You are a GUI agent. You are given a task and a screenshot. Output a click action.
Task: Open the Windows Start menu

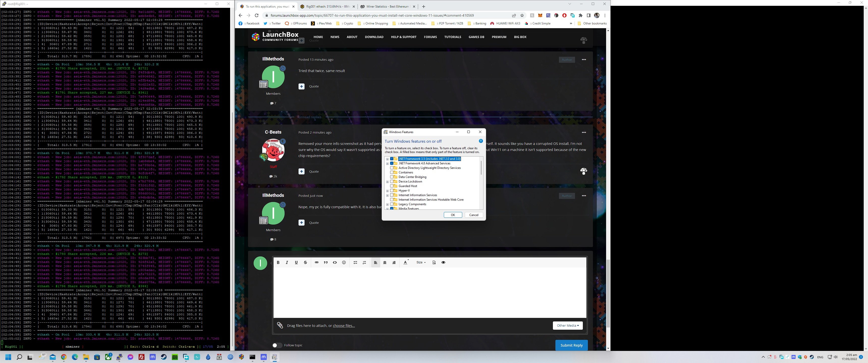(8, 357)
